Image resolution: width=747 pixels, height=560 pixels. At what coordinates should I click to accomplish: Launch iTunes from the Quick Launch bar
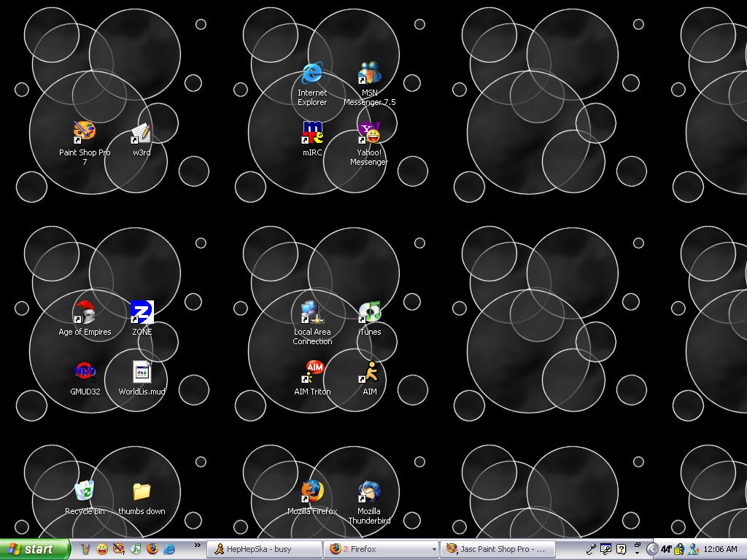[136, 549]
